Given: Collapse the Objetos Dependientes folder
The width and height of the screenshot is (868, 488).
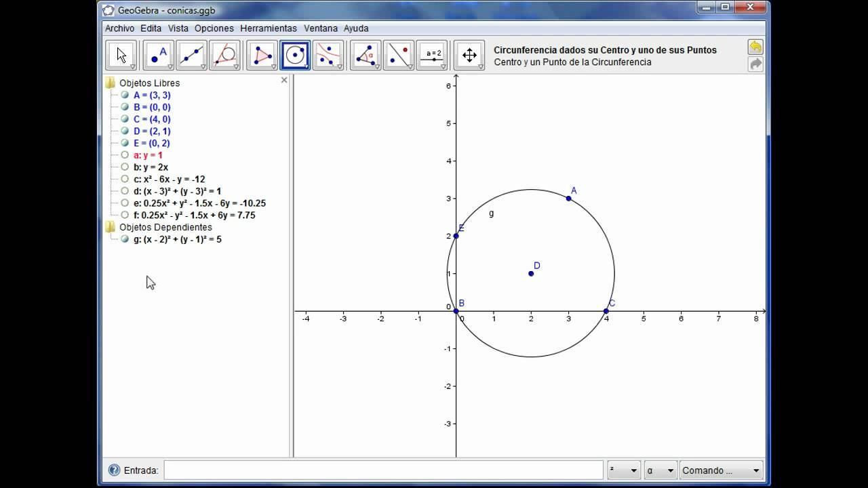Looking at the screenshot, I should (x=110, y=227).
